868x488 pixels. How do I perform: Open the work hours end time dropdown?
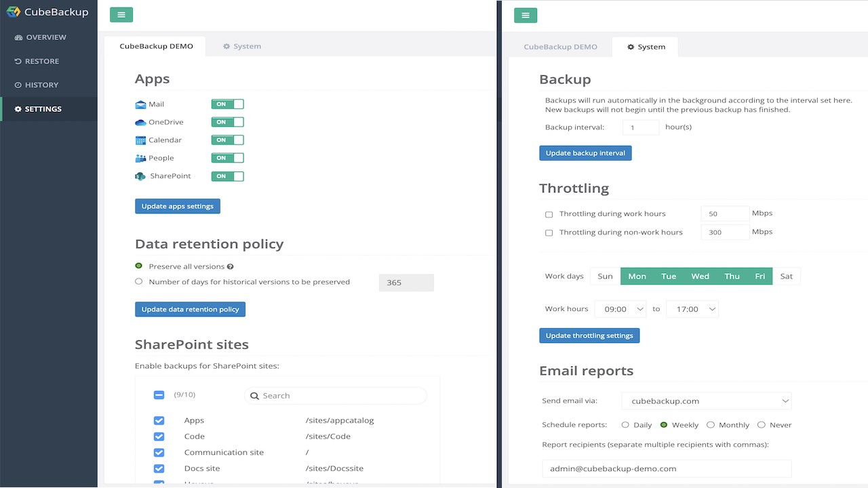[x=692, y=309]
